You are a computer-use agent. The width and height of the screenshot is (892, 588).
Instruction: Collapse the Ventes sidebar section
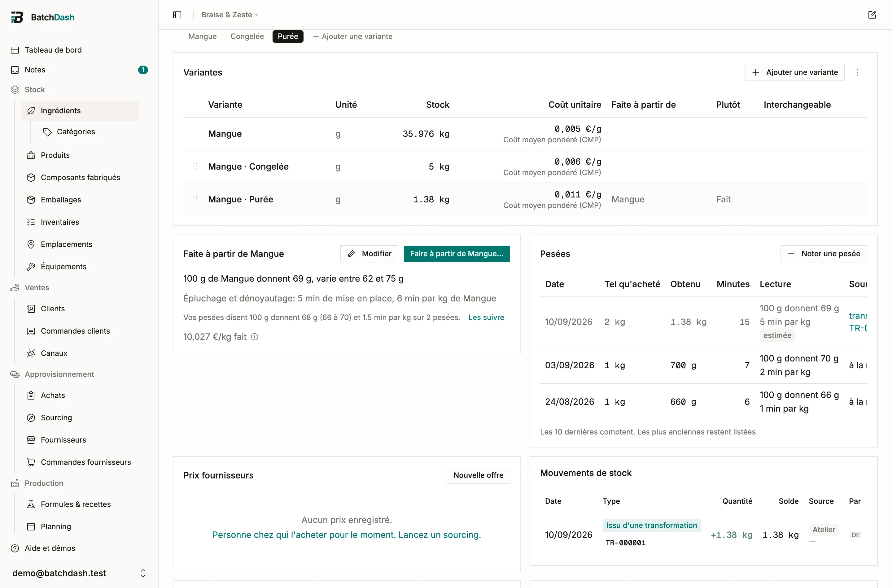37,288
